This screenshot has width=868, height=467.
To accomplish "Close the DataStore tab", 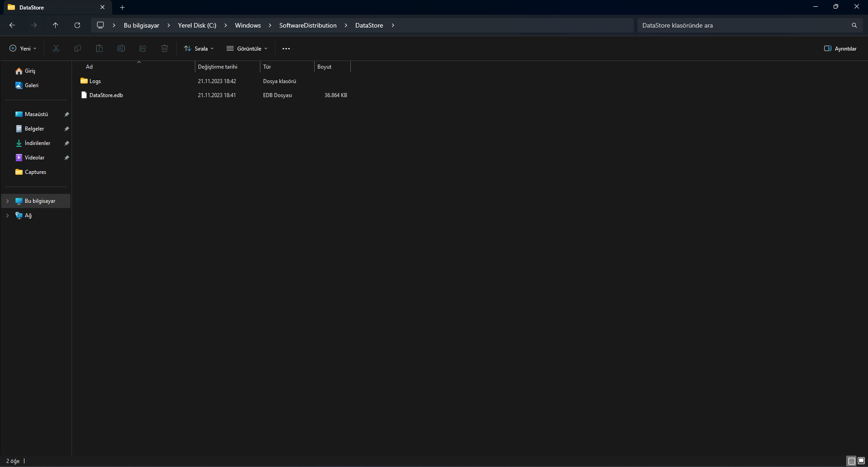I will [102, 7].
